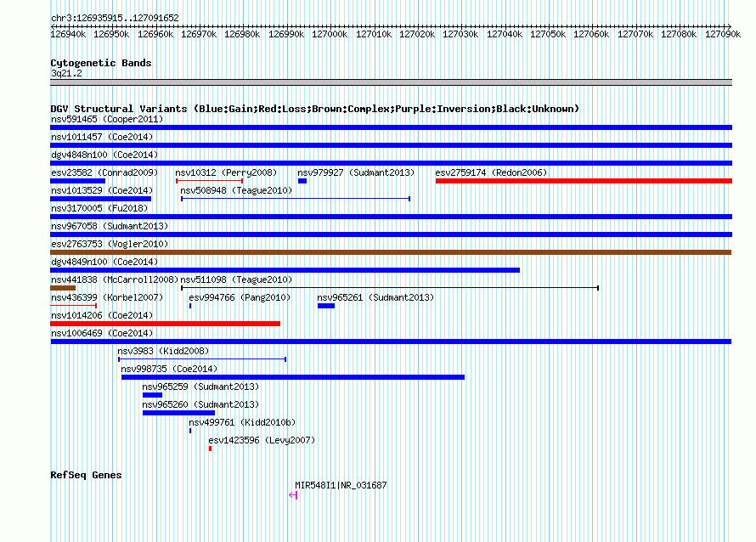Open the nsv998735 (Coe2014) label
This screenshot has height=542, width=756.
(169, 369)
